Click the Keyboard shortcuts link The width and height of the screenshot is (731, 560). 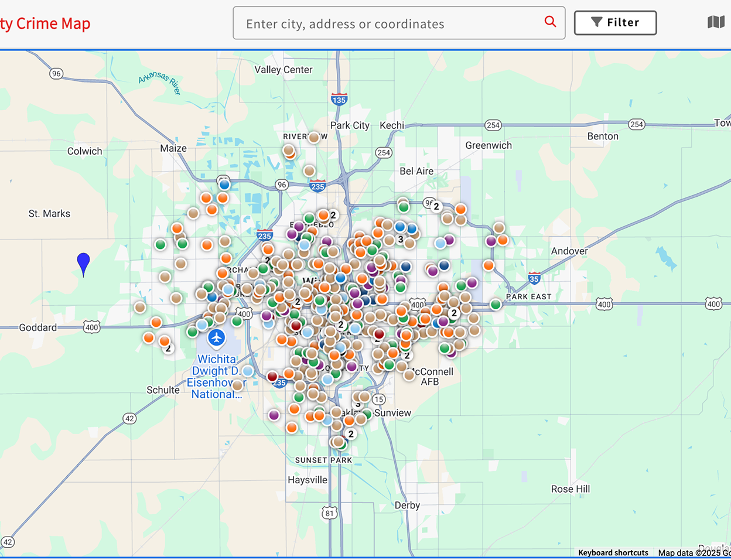tap(613, 552)
